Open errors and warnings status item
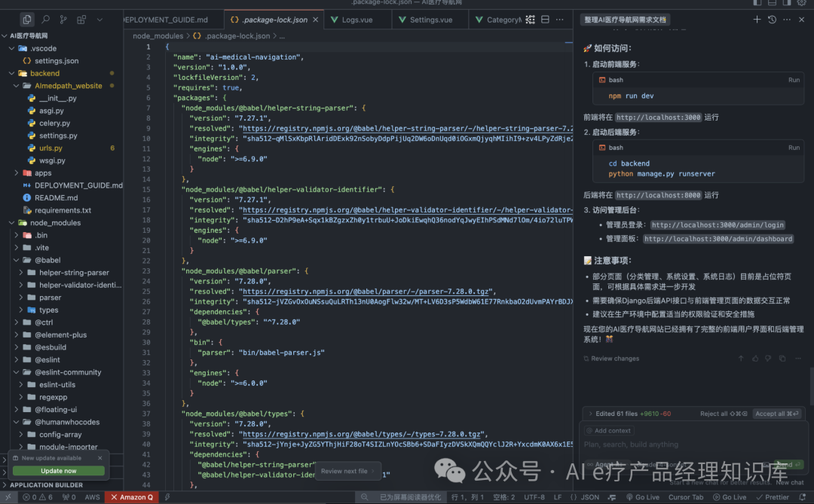This screenshot has height=504, width=814. click(38, 497)
